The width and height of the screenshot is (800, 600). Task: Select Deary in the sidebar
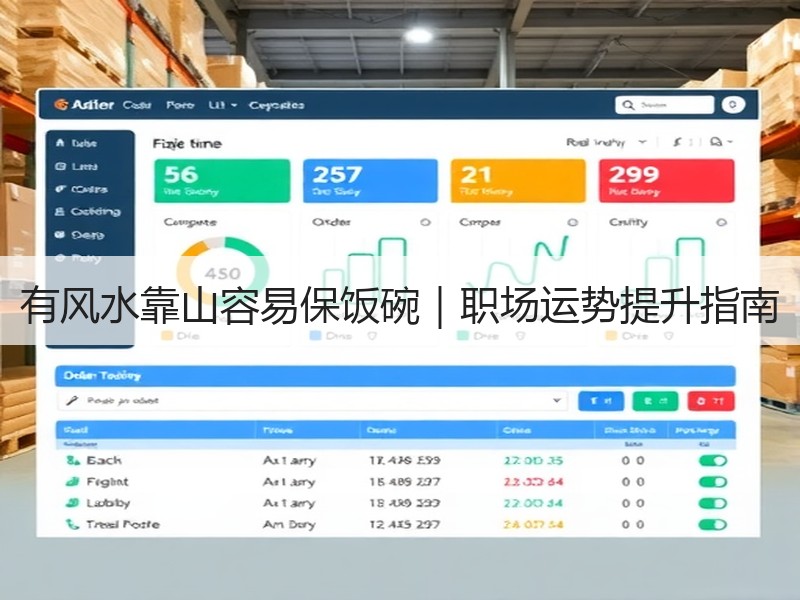87,235
